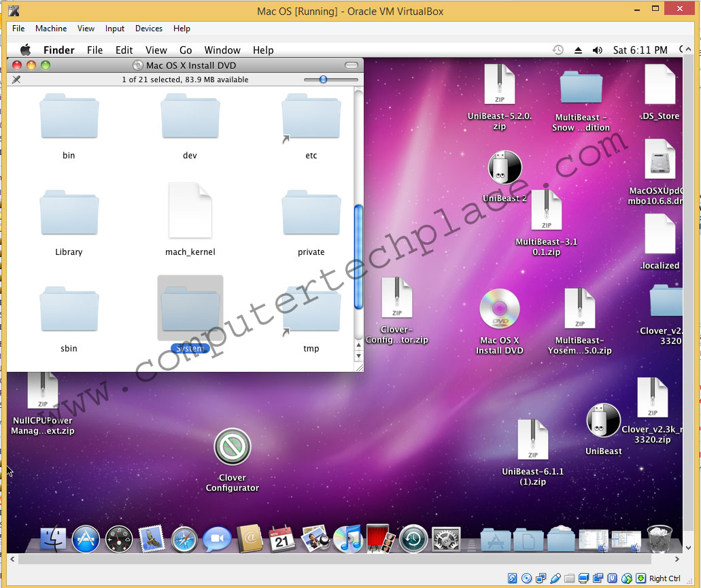Launch iTunes from the Dock
This screenshot has height=588, width=701.
pos(348,539)
